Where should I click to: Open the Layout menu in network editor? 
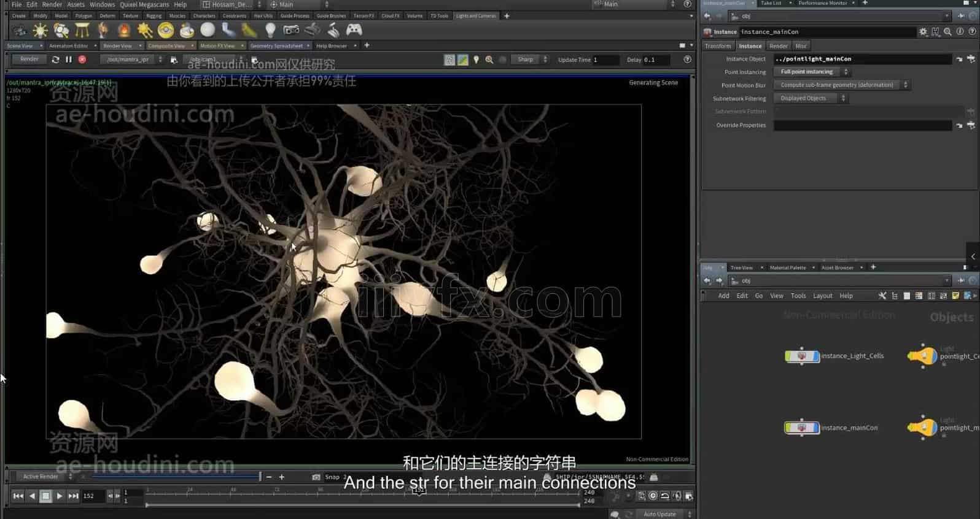823,296
